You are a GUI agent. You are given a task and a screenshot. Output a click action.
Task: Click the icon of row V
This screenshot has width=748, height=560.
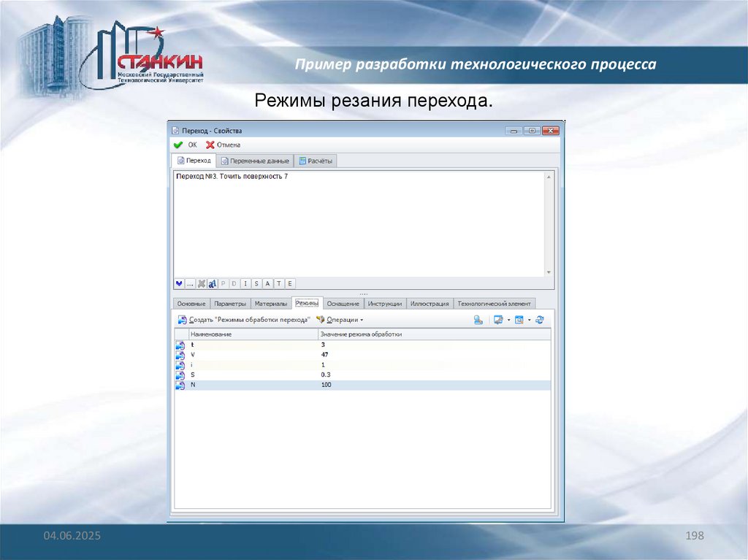(180, 356)
